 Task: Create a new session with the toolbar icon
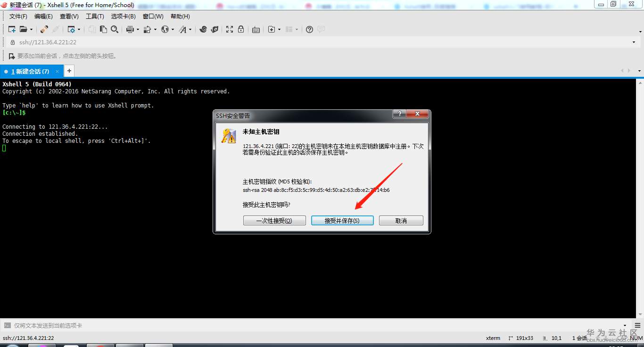(x=12, y=29)
